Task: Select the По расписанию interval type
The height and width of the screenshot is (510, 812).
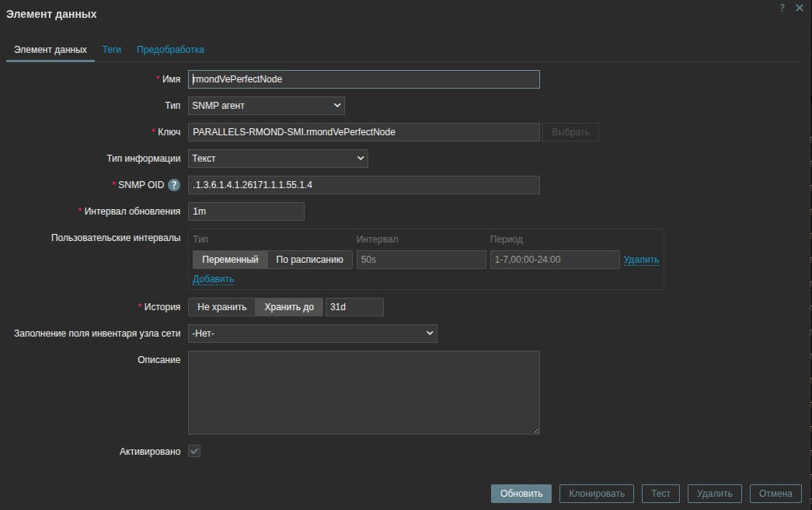Action: 310,260
